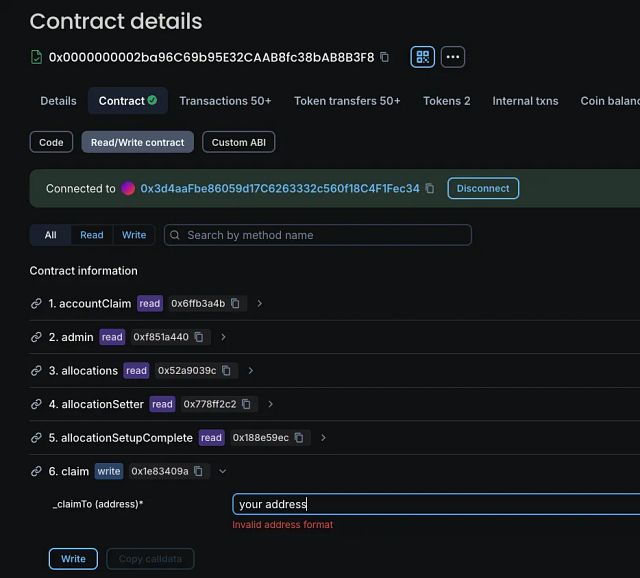The width and height of the screenshot is (640, 578).
Task: Copy the admin method ID 0xf851a440
Action: (200, 337)
